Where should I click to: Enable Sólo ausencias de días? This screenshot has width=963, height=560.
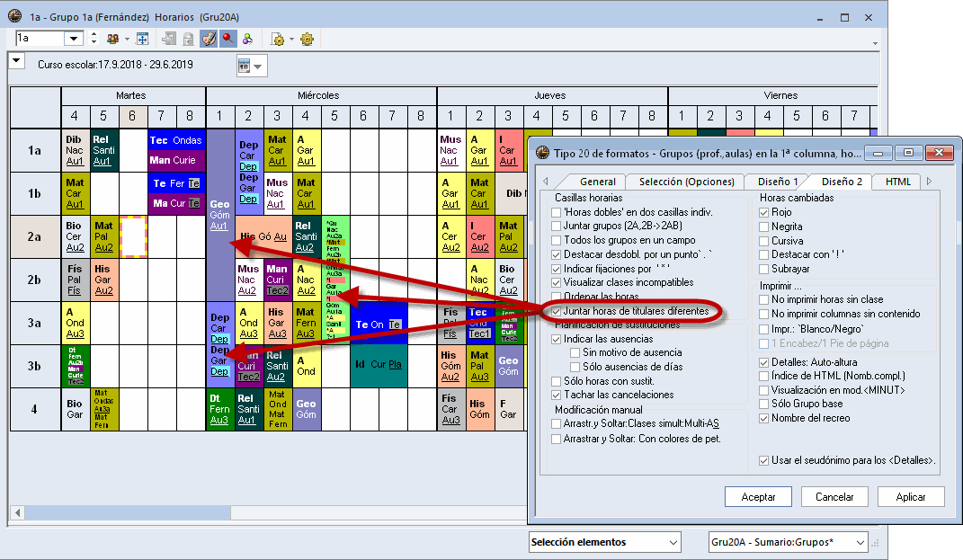(x=575, y=368)
